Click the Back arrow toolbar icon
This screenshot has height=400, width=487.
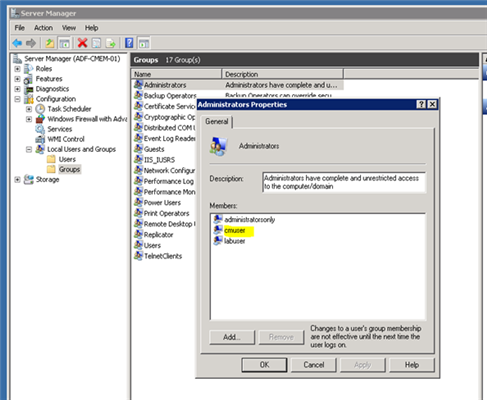[x=17, y=43]
